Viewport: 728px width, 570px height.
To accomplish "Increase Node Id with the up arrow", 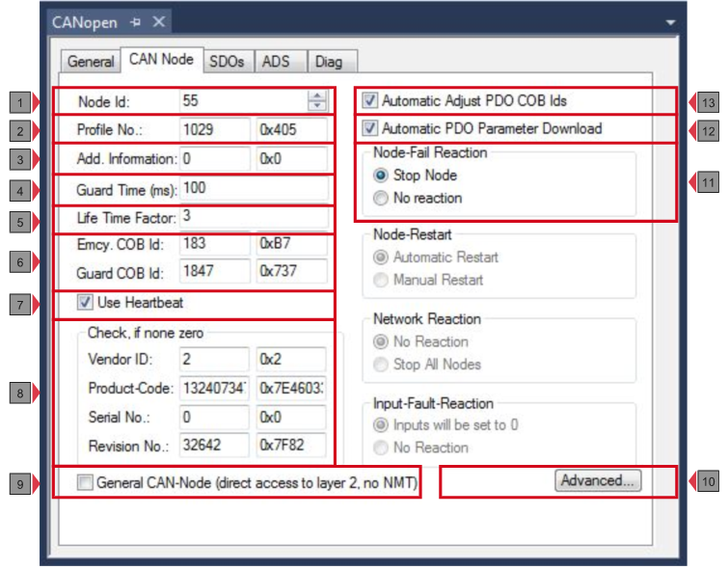I will point(316,95).
